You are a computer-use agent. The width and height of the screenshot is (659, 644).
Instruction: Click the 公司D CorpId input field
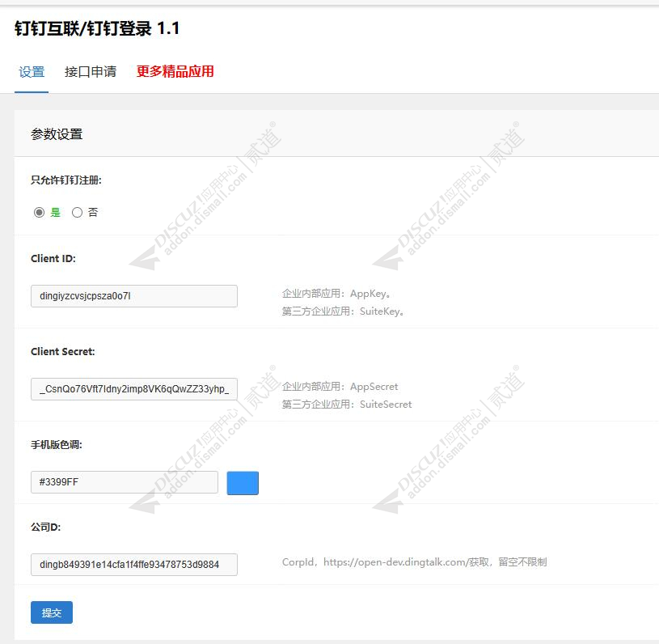coord(134,565)
